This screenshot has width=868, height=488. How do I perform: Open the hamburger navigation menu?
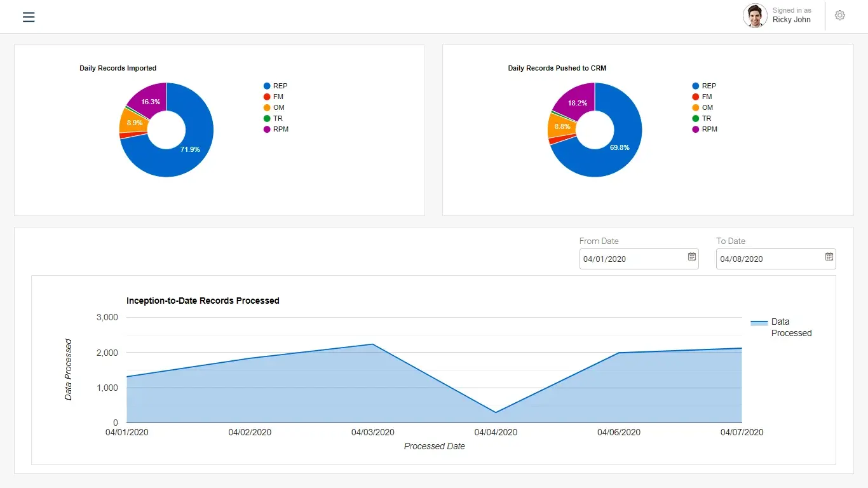(29, 17)
